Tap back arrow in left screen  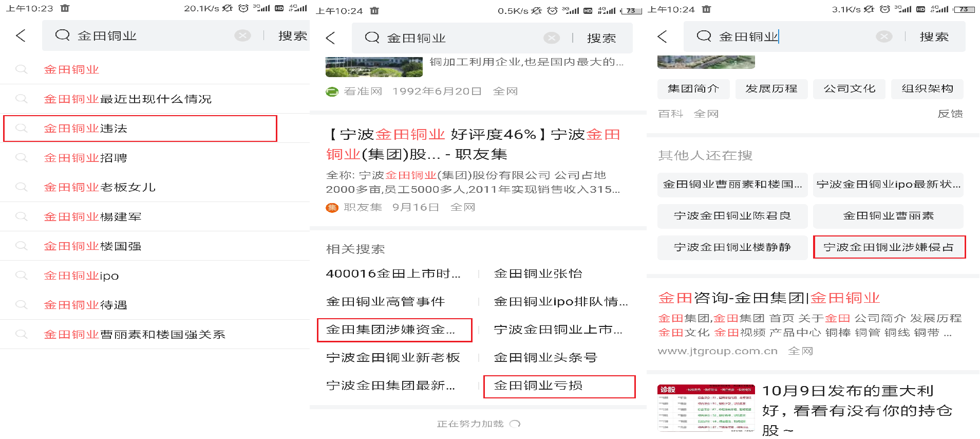click(x=21, y=35)
